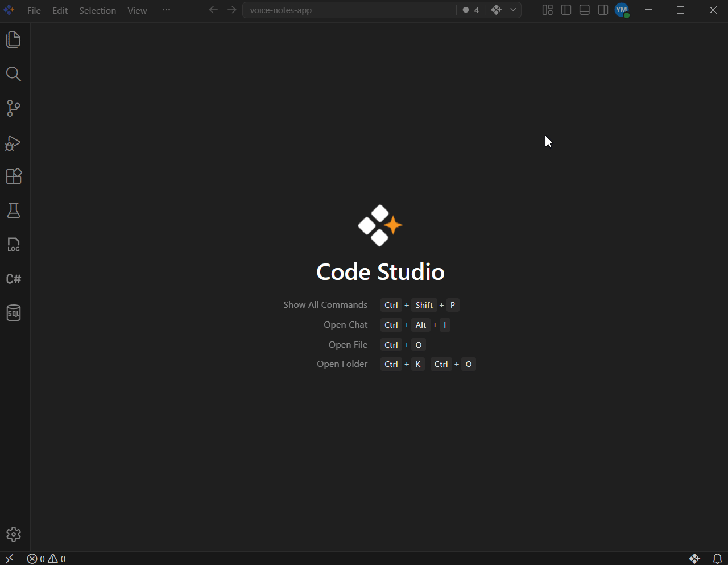The width and height of the screenshot is (728, 565).
Task: Open Source Control view
Action: [x=14, y=108]
